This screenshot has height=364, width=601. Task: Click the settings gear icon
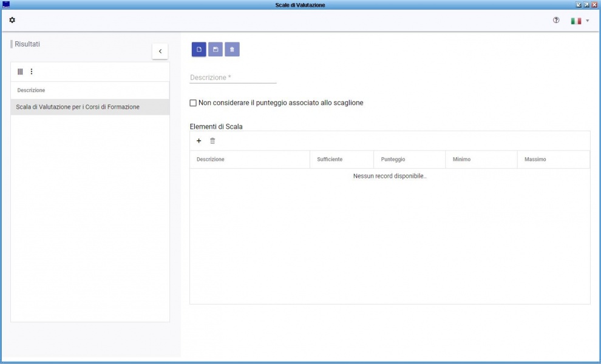pyautogui.click(x=12, y=21)
